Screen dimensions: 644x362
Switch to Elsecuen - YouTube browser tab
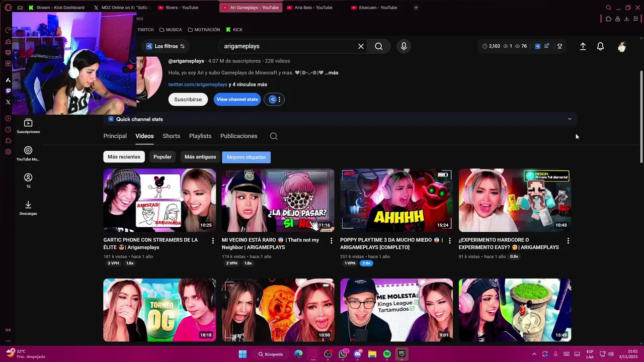[x=377, y=8]
